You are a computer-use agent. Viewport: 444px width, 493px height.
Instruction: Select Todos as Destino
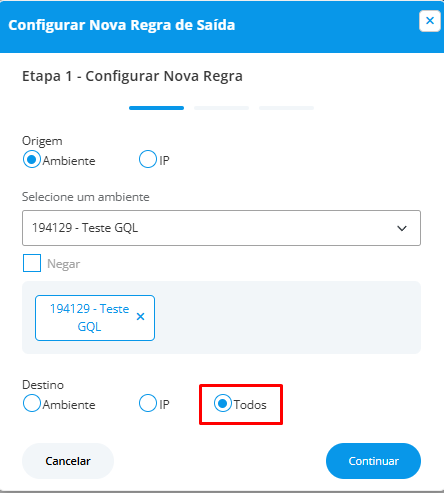coord(223,403)
